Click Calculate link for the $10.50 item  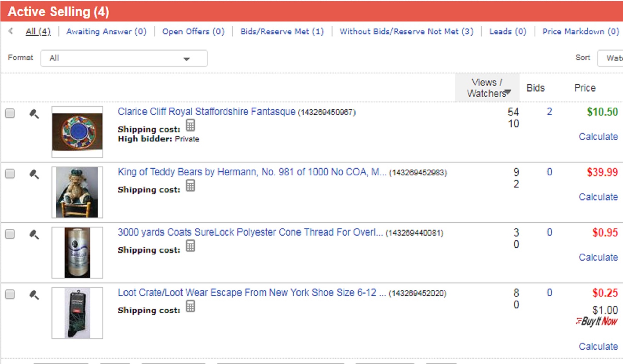tap(598, 136)
